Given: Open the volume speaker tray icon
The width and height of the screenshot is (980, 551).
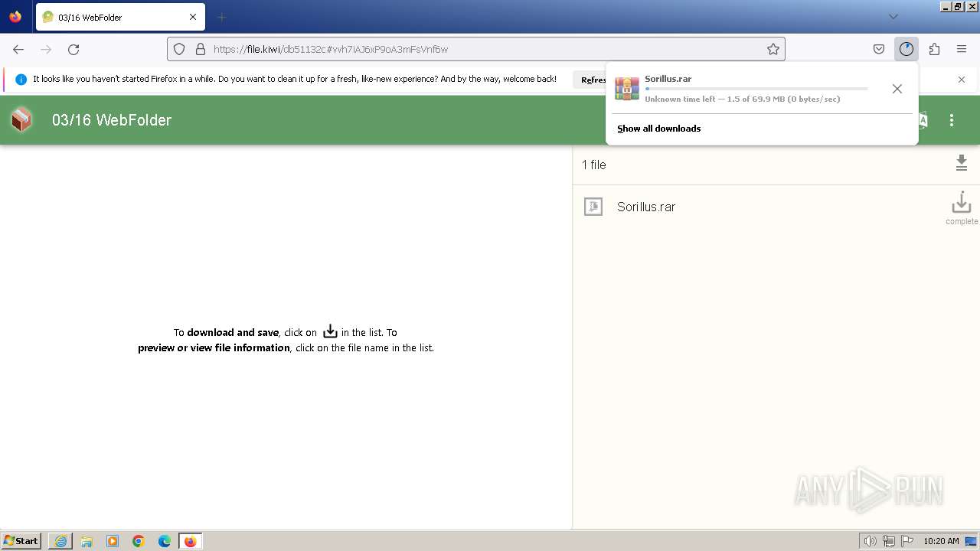Looking at the screenshot, I should (871, 541).
